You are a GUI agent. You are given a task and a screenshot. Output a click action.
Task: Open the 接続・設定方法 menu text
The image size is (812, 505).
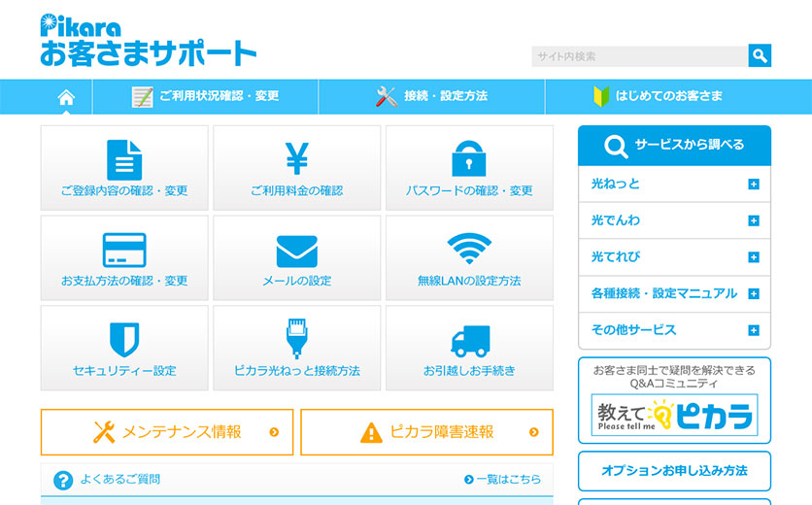coord(446,96)
